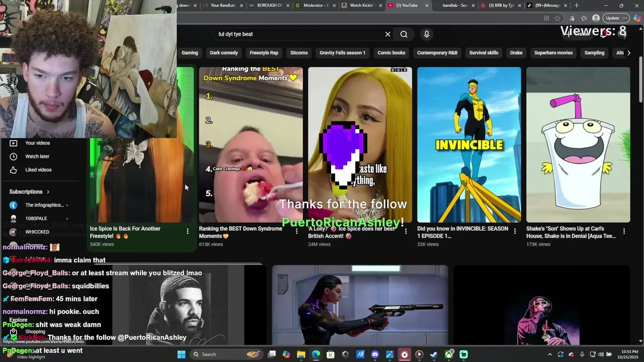Select the Sampling chip
This screenshot has height=362, width=644.
pyautogui.click(x=594, y=53)
